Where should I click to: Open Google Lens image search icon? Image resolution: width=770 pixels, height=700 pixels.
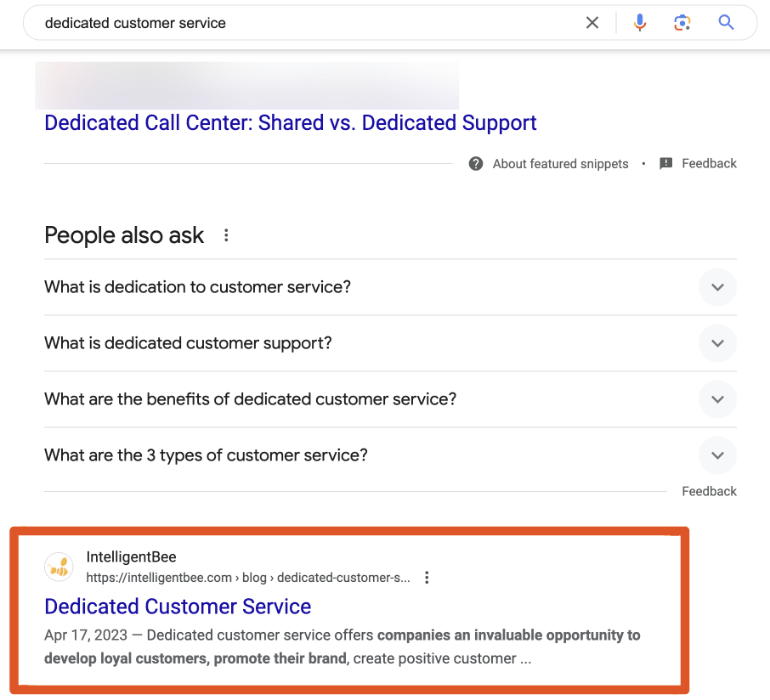tap(682, 23)
